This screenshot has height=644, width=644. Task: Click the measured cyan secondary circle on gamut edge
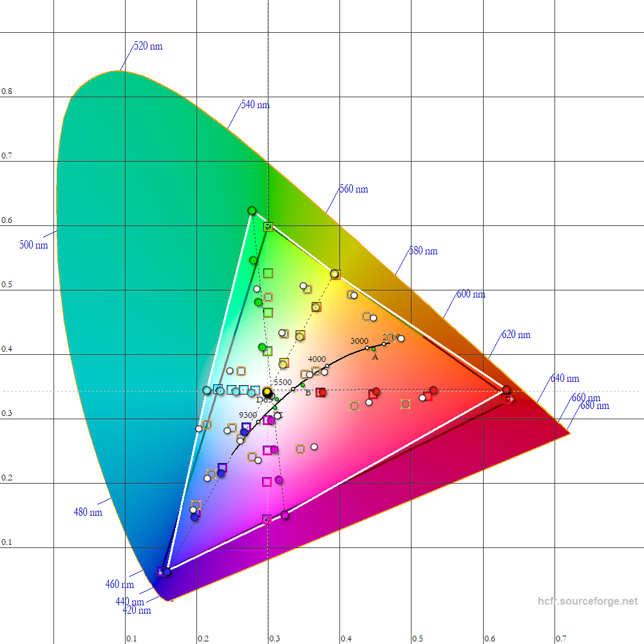[x=207, y=390]
